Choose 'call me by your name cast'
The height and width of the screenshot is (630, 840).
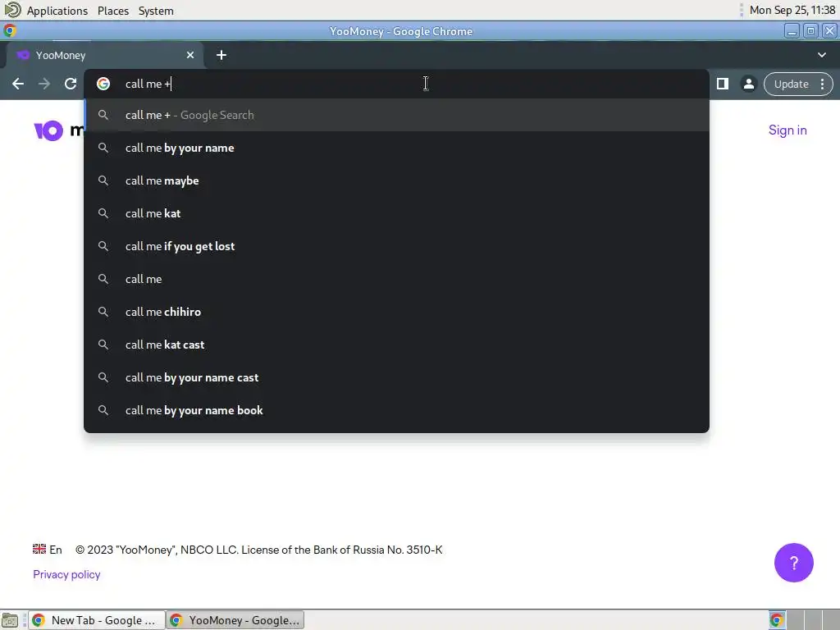click(396, 377)
